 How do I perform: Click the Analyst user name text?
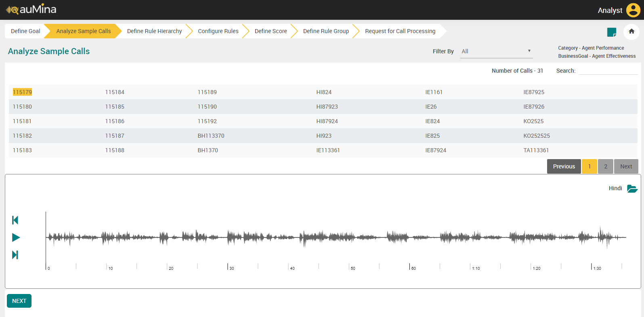pyautogui.click(x=610, y=10)
